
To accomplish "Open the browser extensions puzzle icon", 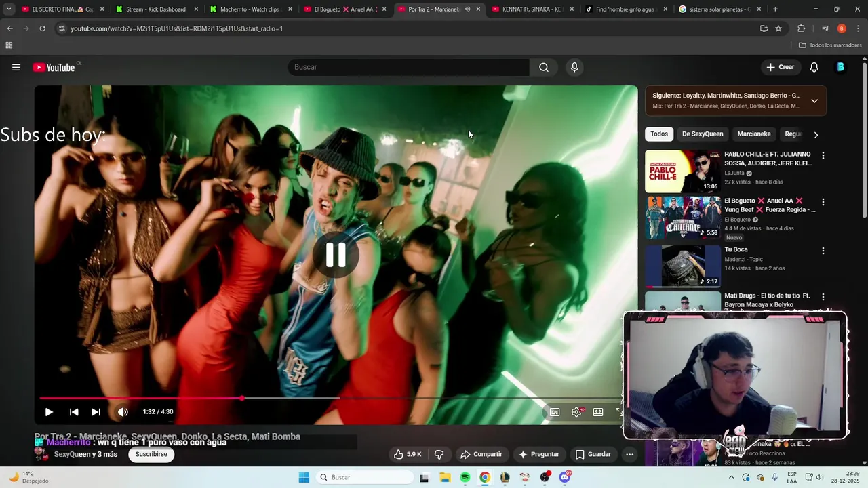I will coord(801,28).
